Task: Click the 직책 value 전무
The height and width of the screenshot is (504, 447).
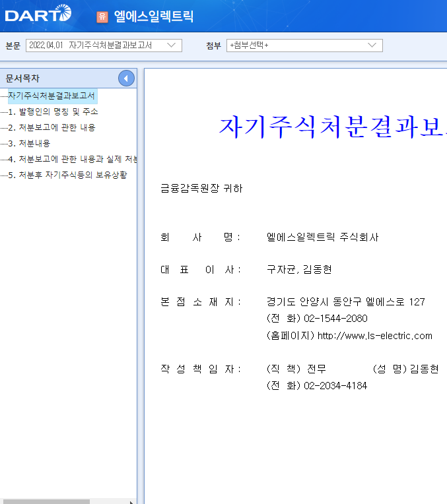Action: [x=317, y=369]
